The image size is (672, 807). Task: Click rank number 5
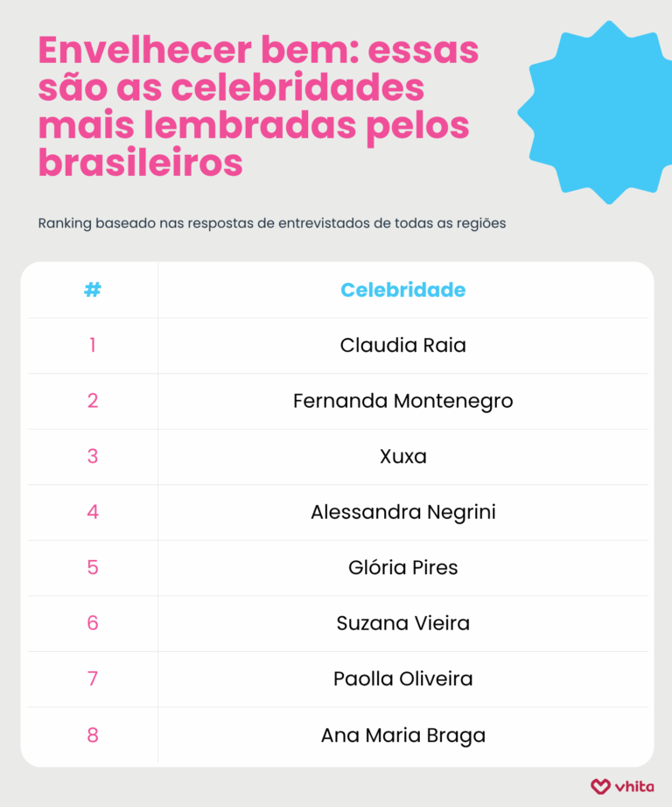[93, 567]
